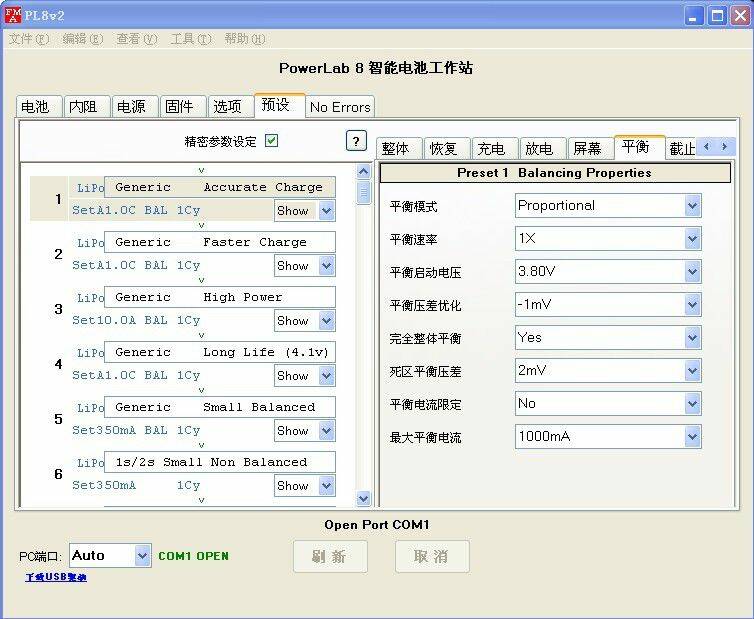
Task: Open the No Errors tab
Action: [340, 107]
